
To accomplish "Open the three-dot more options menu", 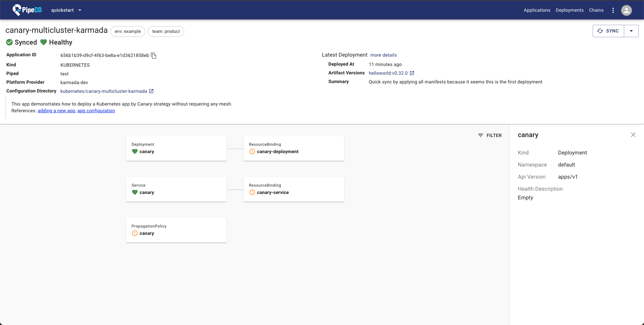I will pyautogui.click(x=613, y=10).
